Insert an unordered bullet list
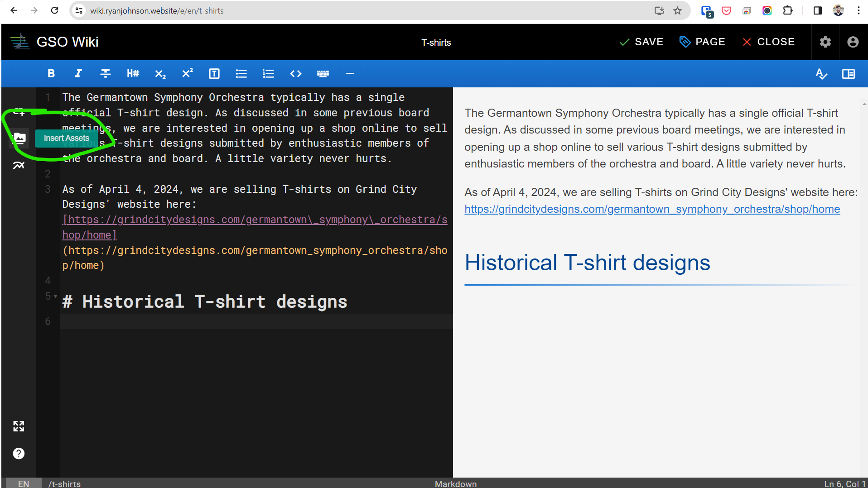 pyautogui.click(x=241, y=73)
